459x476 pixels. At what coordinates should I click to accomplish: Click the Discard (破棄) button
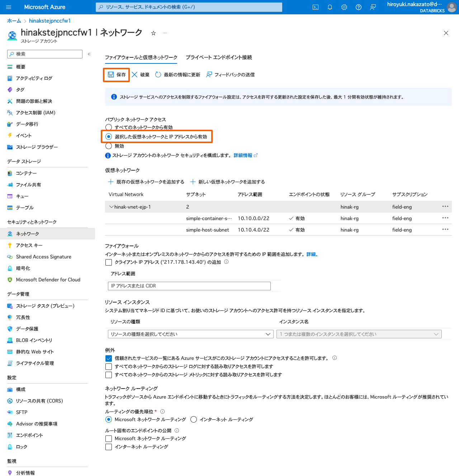click(x=141, y=75)
